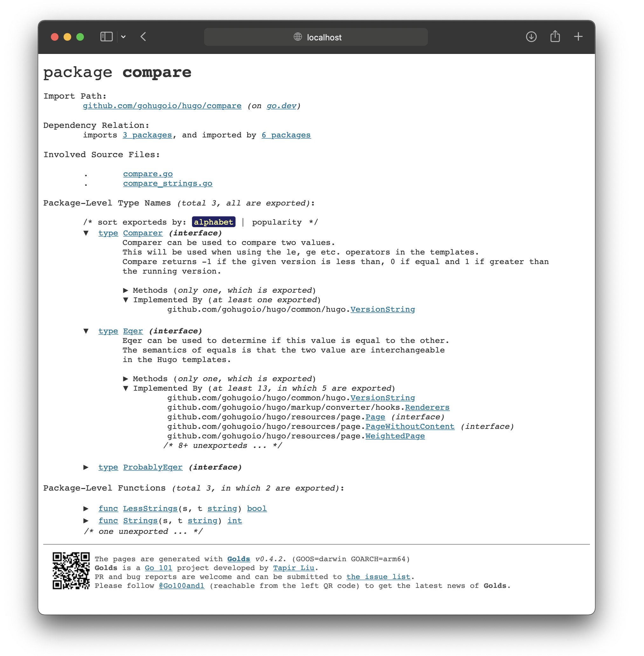Click the red window close button
The width and height of the screenshot is (644, 656).
pyautogui.click(x=54, y=37)
